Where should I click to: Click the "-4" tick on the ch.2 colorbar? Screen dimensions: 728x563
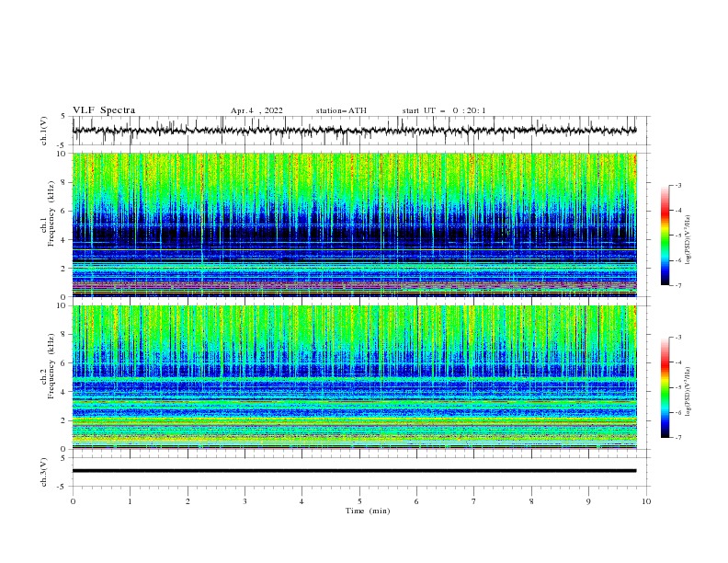point(678,362)
